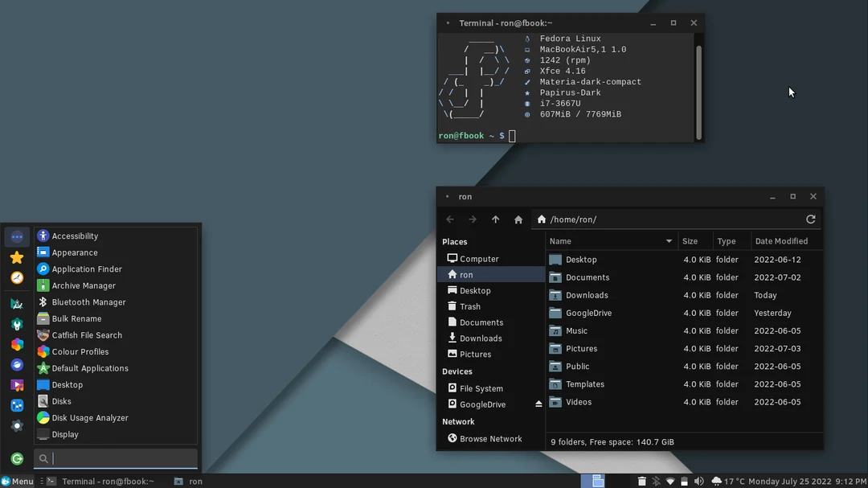Click the all-applications dots icon in the menu
The width and height of the screenshot is (868, 488).
(x=17, y=236)
